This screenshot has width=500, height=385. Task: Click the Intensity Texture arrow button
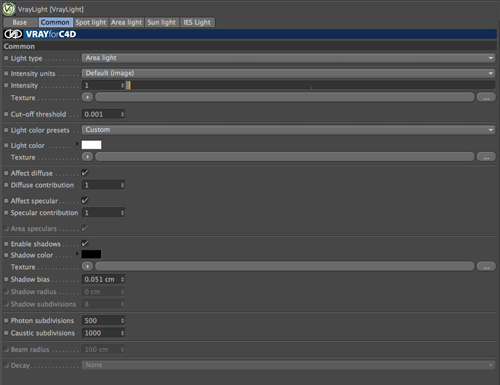[87, 97]
